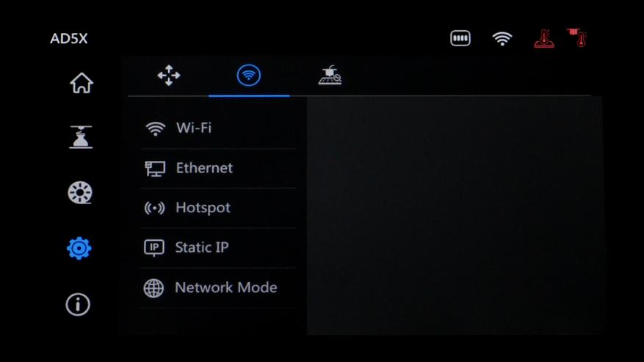644x362 pixels.
Task: Click the red bed temperature icon
Action: (544, 39)
